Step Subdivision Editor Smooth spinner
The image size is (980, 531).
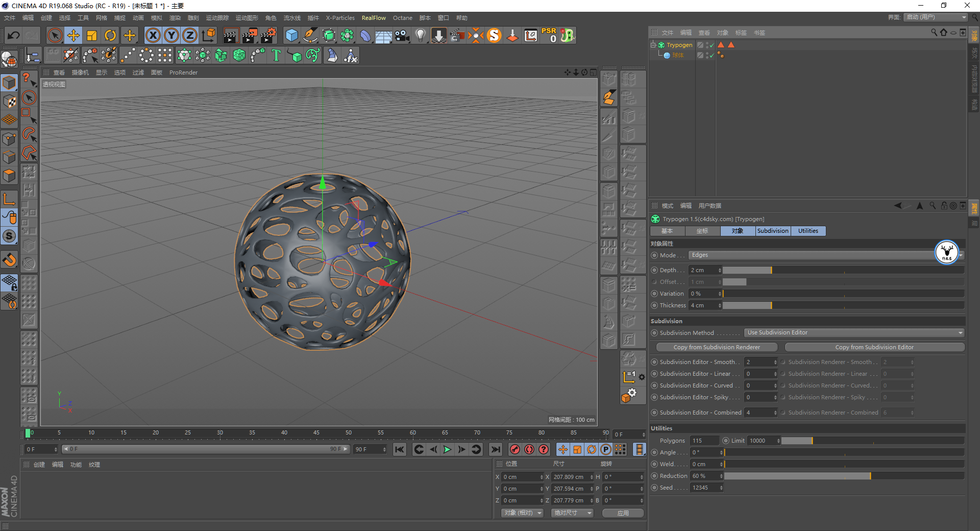tap(775, 362)
